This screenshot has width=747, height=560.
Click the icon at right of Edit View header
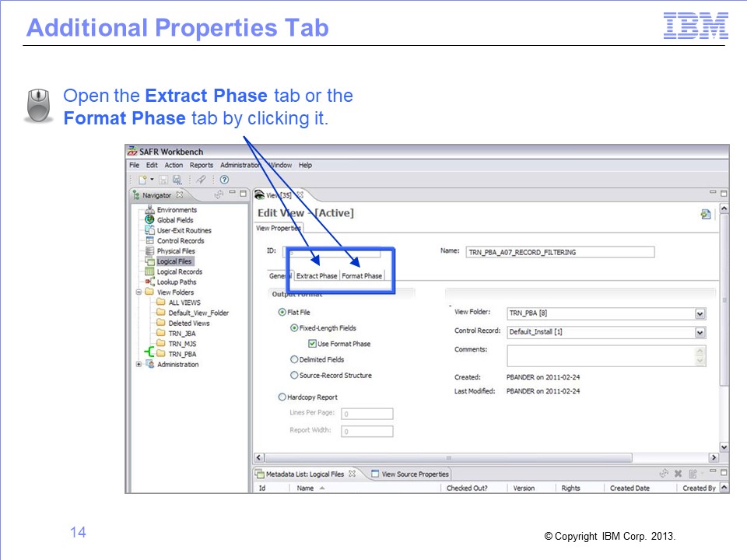pyautogui.click(x=705, y=214)
